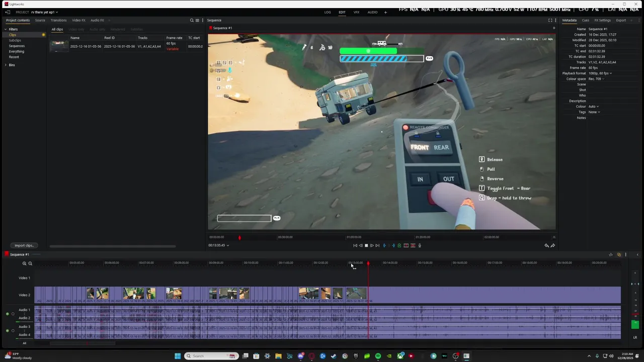The height and width of the screenshot is (362, 644).
Task: Redo edit with right arrow icon
Action: 553,245
